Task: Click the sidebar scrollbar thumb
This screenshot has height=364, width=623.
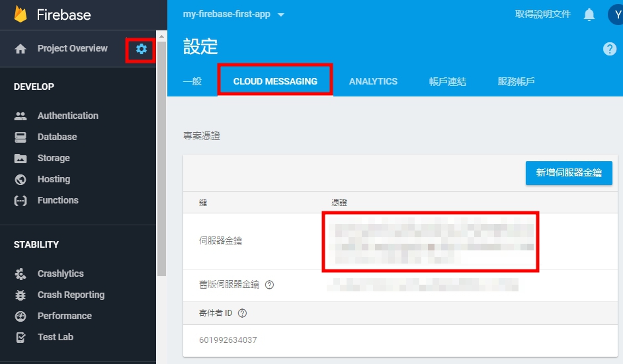Action: (161, 159)
